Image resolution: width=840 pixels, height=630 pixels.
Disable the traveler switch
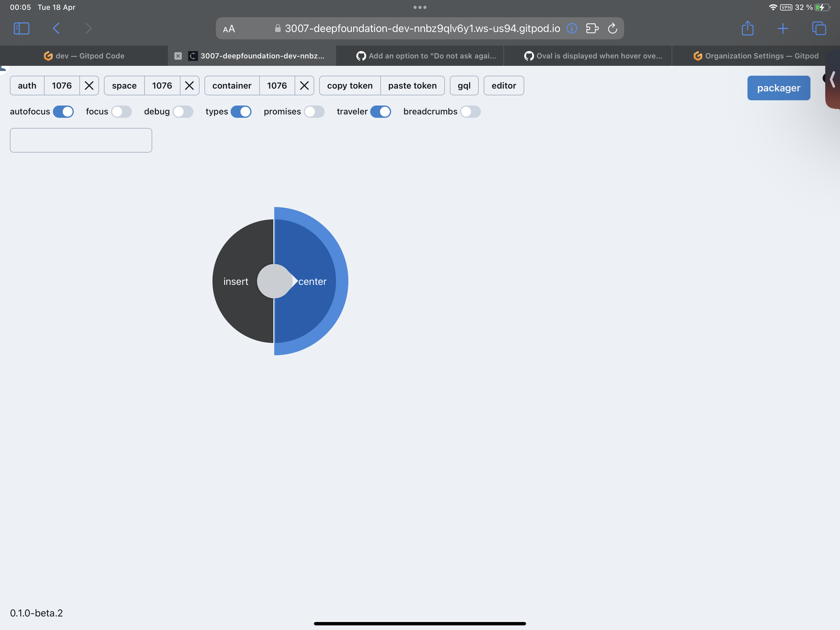coord(382,111)
